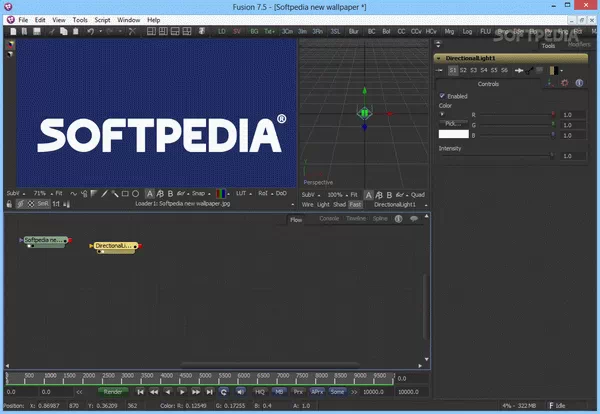Open the Script menu
600x414 pixels.
click(103, 19)
